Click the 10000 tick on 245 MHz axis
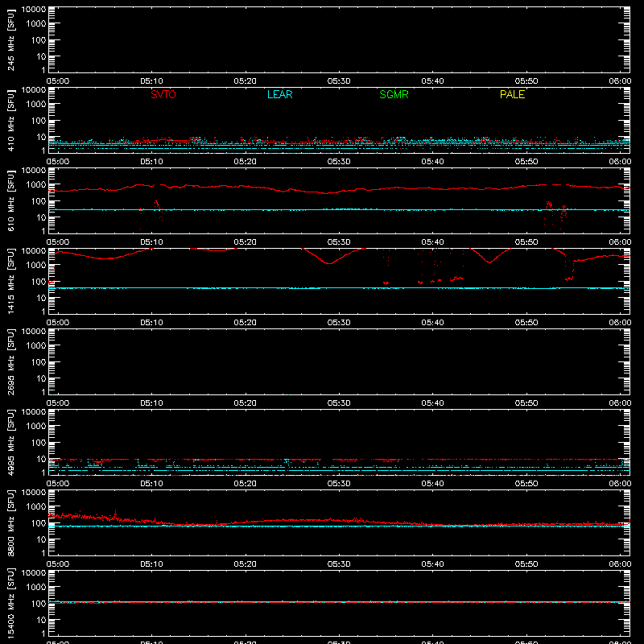The image size is (644, 644). click(x=34, y=10)
